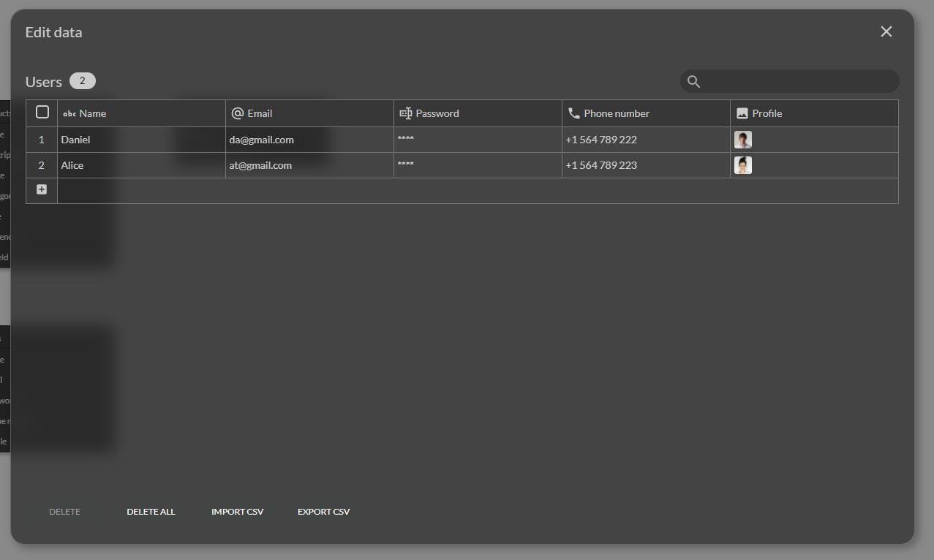Select the Name column header
The image size is (934, 560).
click(142, 113)
